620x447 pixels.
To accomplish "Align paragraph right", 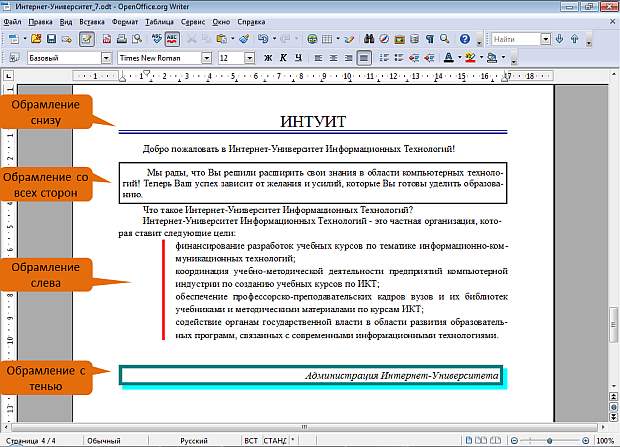I will [x=348, y=58].
